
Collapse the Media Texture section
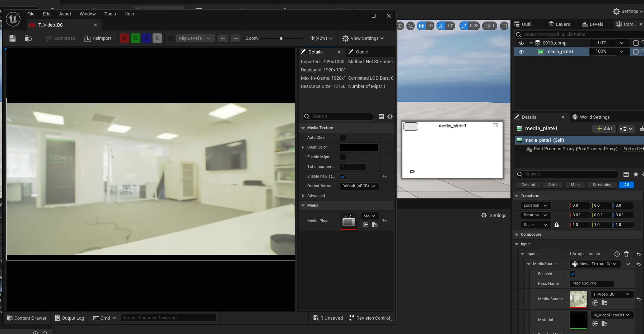303,128
